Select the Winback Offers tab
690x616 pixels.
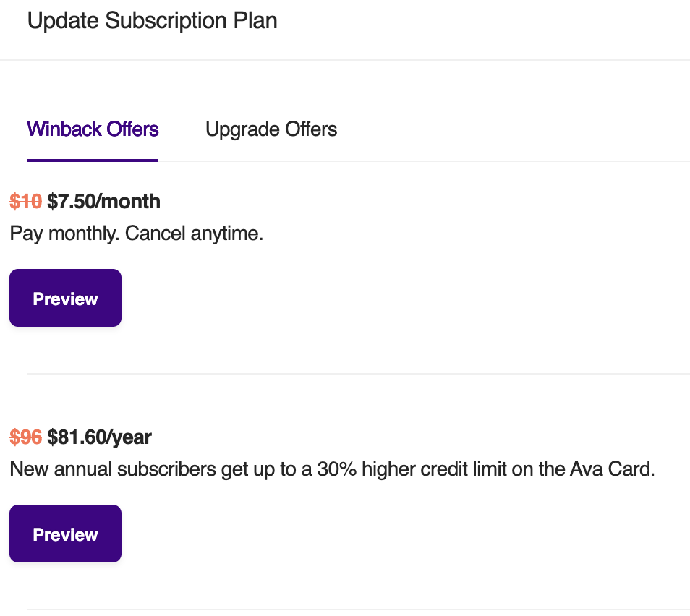pyautogui.click(x=93, y=129)
